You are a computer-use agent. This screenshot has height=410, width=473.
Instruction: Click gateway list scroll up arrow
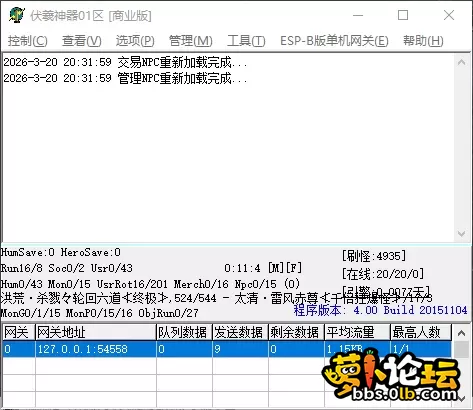(x=461, y=333)
